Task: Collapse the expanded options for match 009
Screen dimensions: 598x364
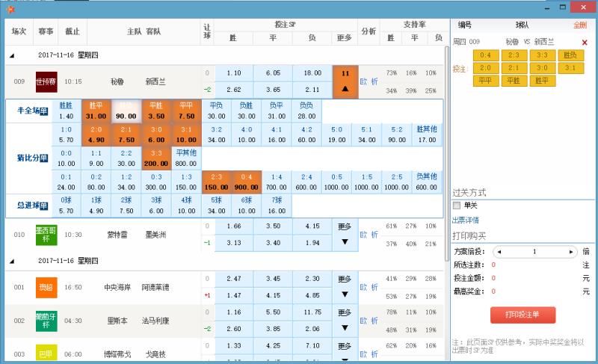Action: tap(345, 82)
